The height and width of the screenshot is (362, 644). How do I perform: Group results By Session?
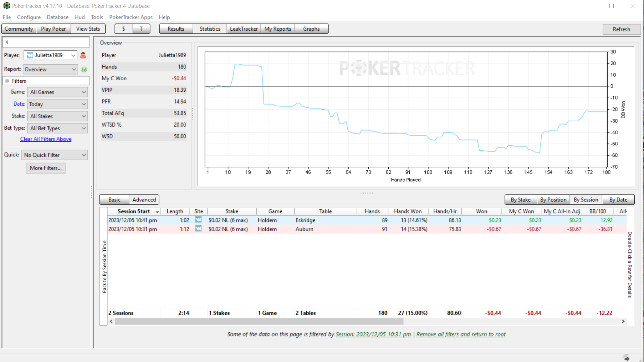(586, 200)
